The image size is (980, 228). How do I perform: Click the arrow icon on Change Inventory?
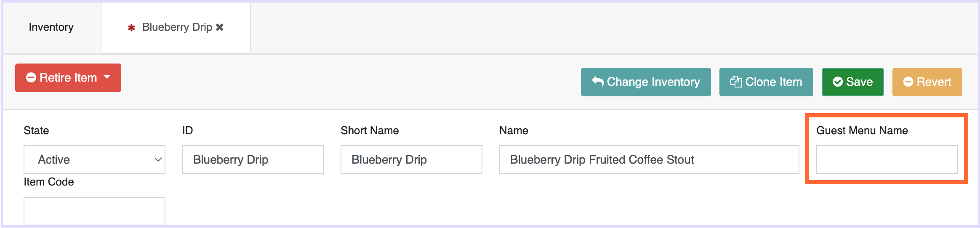(x=598, y=81)
